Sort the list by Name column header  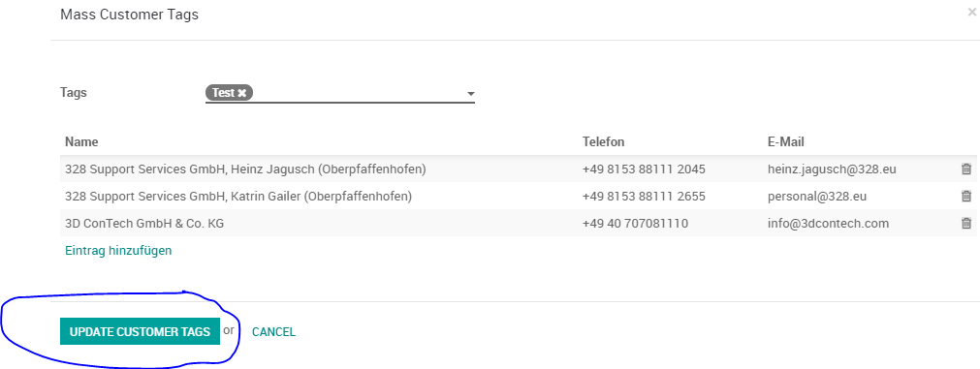tap(81, 141)
